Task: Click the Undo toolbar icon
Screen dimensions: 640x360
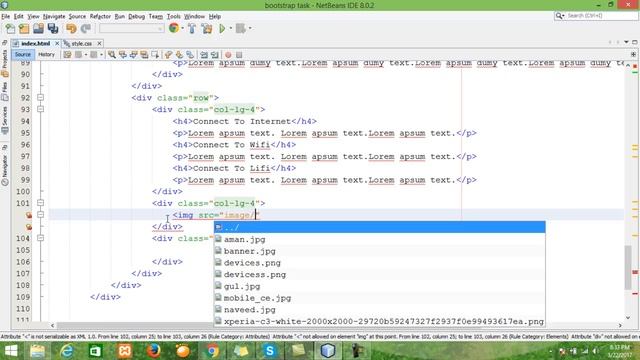Action: pos(71,29)
